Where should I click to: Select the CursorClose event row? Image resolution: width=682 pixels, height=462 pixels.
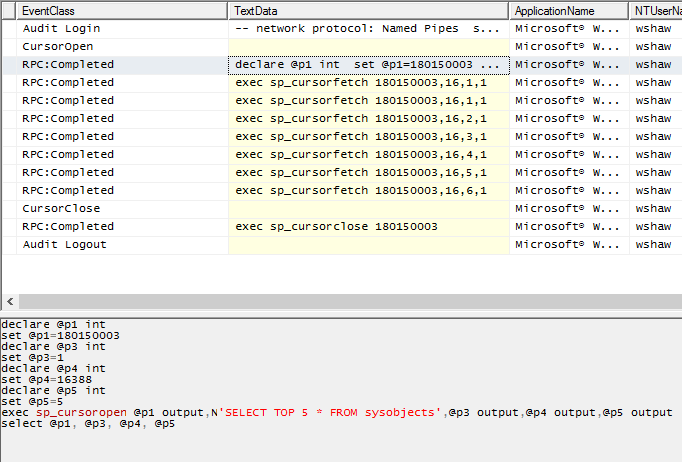pyautogui.click(x=58, y=209)
